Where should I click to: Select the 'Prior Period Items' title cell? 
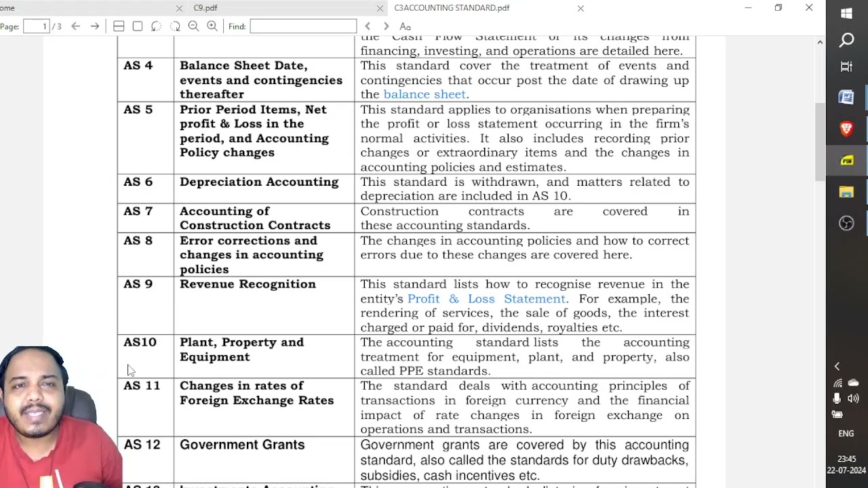[254, 131]
